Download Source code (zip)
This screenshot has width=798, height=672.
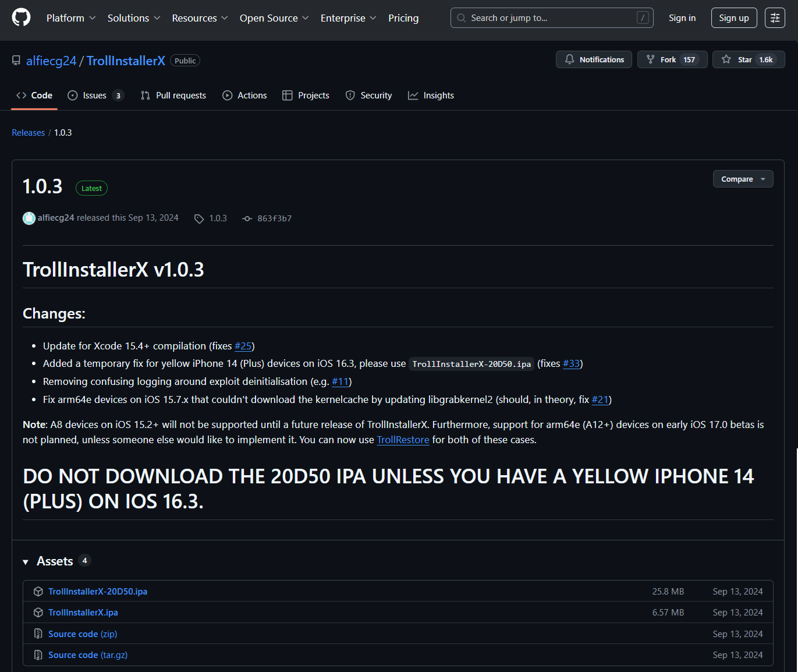(x=83, y=634)
